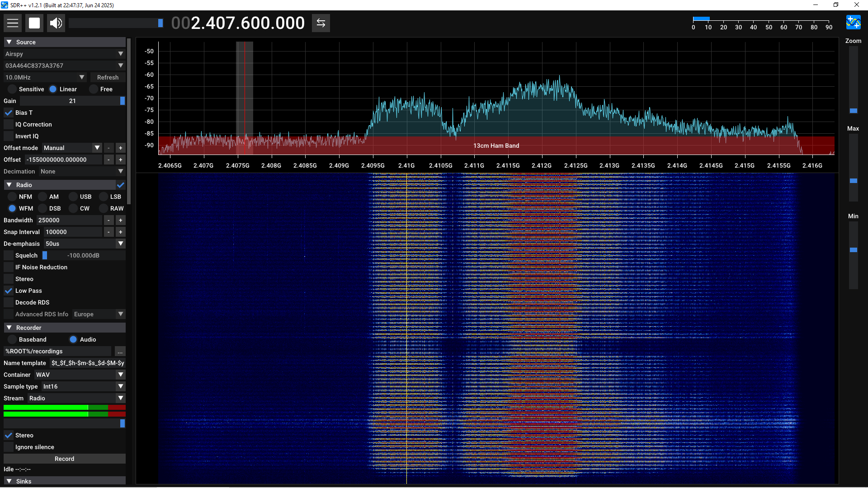The image size is (868, 488).
Task: Browse recordings folder with ellipsis button
Action: tap(120, 351)
